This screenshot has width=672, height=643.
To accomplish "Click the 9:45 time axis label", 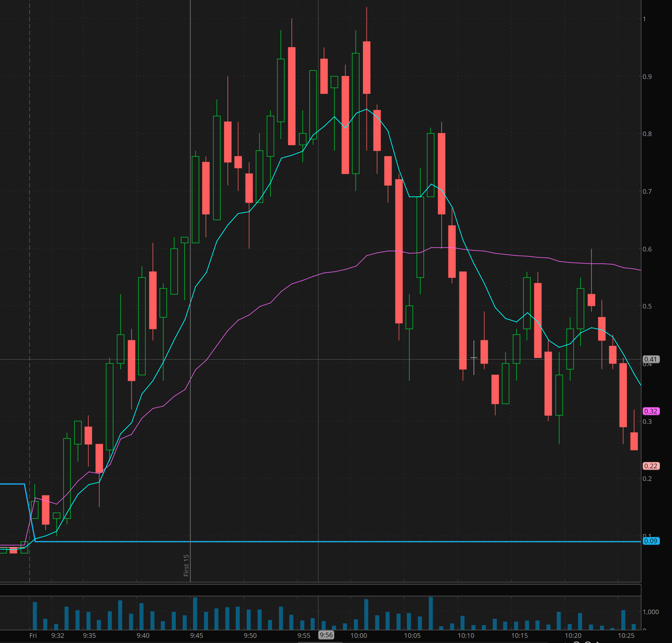I will pos(197,636).
